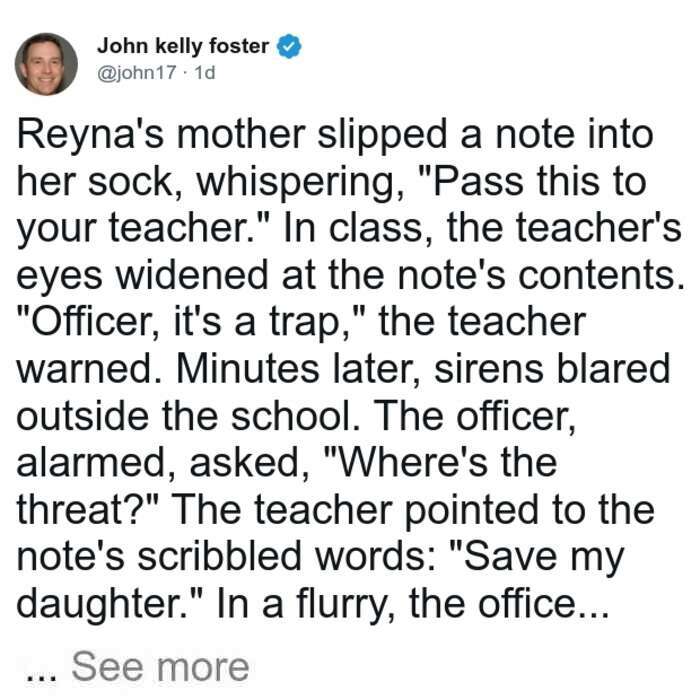The image size is (700, 700).
Task: Click the quote "Save my" in post
Action: 538,558
